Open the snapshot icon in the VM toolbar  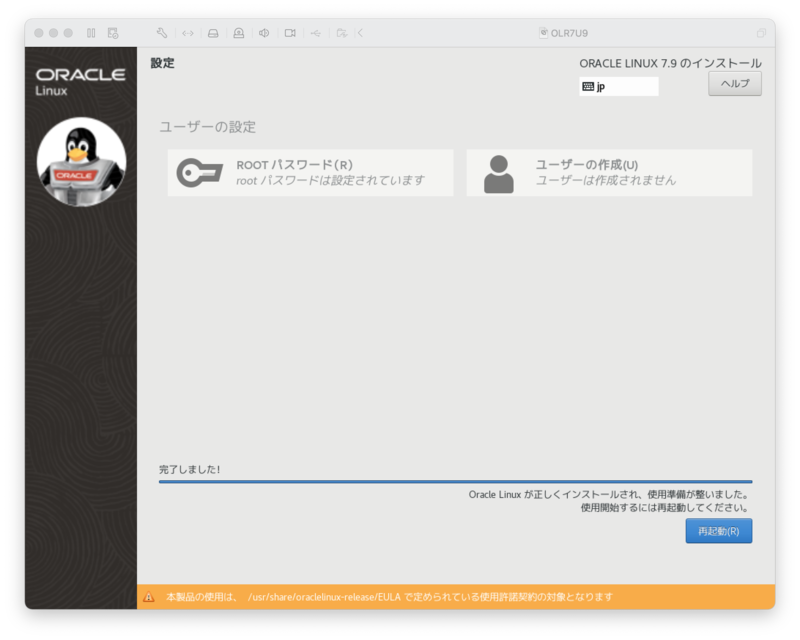click(113, 33)
